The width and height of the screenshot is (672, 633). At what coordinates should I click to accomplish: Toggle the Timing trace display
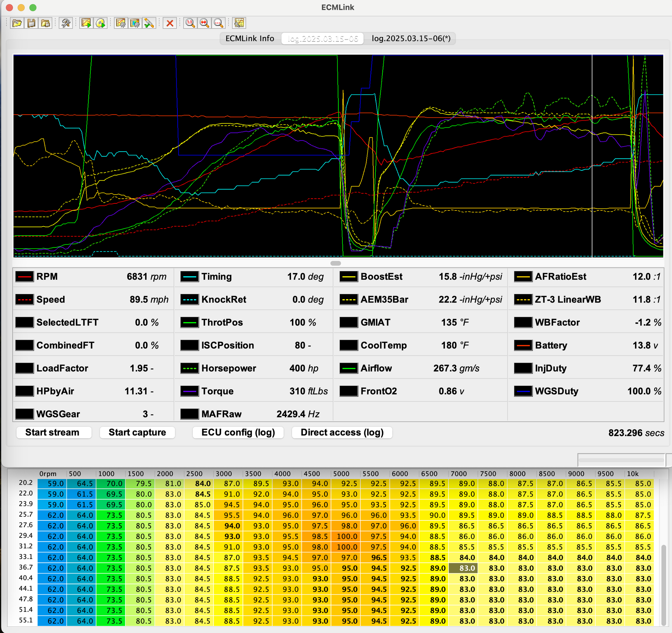pyautogui.click(x=189, y=277)
